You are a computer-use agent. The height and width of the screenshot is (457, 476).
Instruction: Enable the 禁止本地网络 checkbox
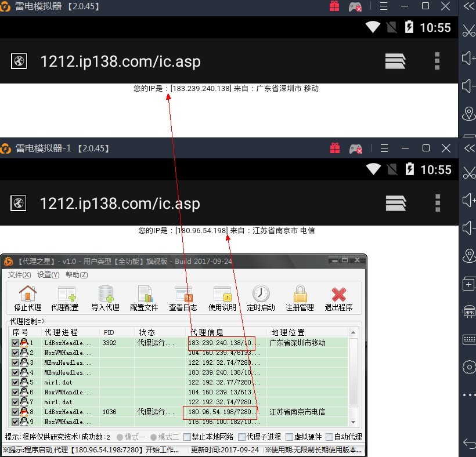187,437
